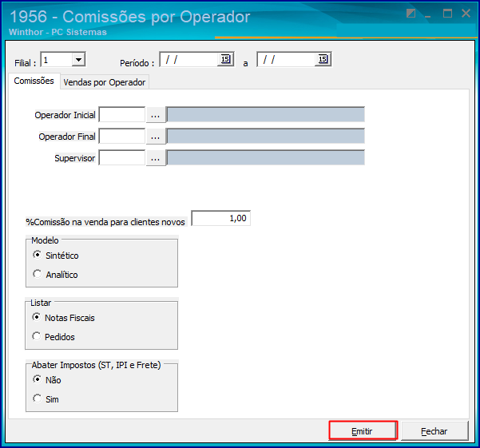Viewport: 480px width, 448px height.
Task: Click Operador Final code field
Action: [122, 137]
